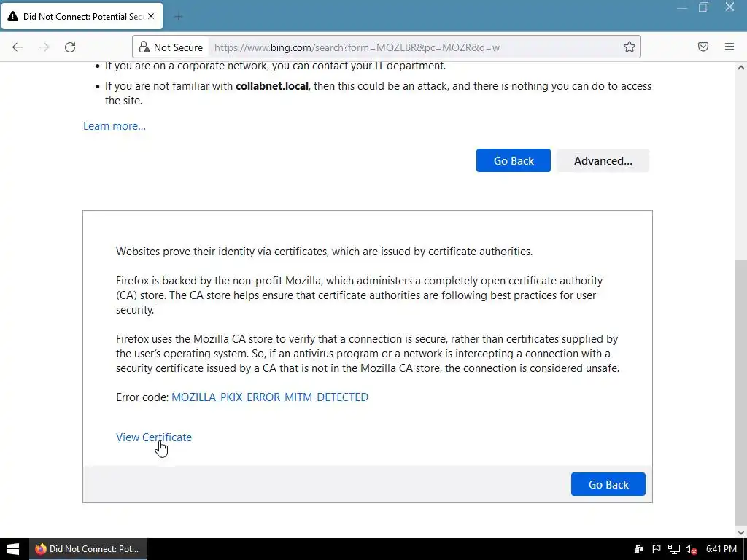Minimize the Firefox window
The image size is (747, 560).
(682, 8)
